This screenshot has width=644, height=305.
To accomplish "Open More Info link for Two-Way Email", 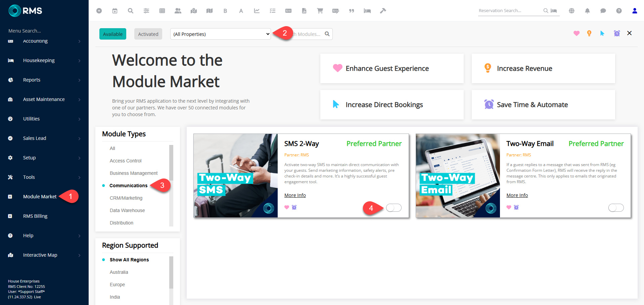I will (x=517, y=195).
